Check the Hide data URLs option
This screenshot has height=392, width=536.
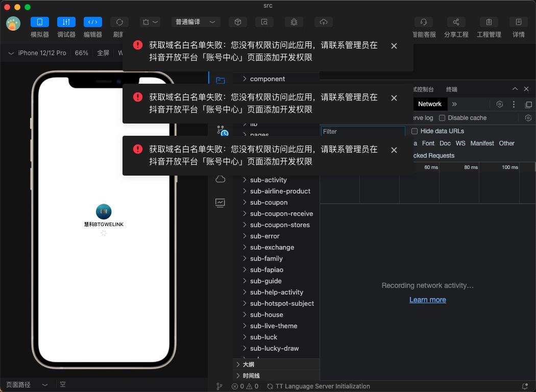(415, 131)
